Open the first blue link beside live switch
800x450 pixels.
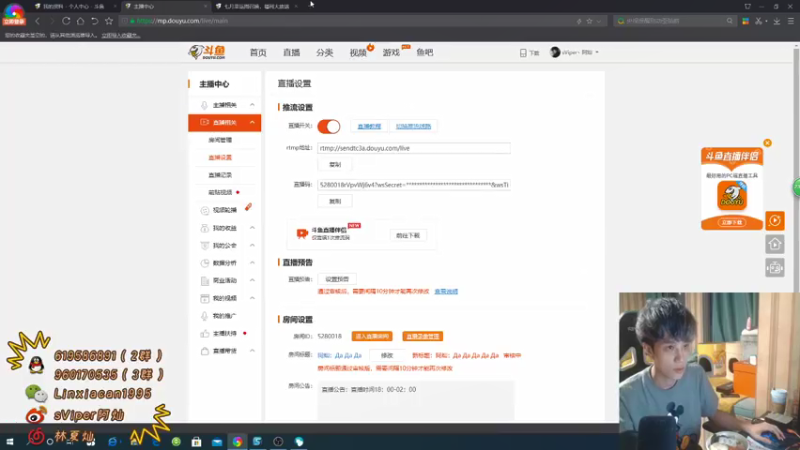coord(369,126)
